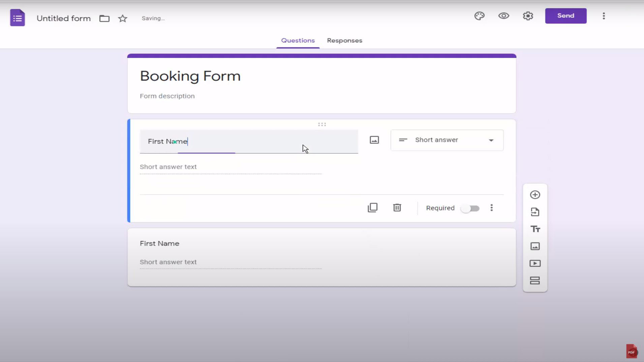Add a new section to the form
644x362 pixels.
535,281
